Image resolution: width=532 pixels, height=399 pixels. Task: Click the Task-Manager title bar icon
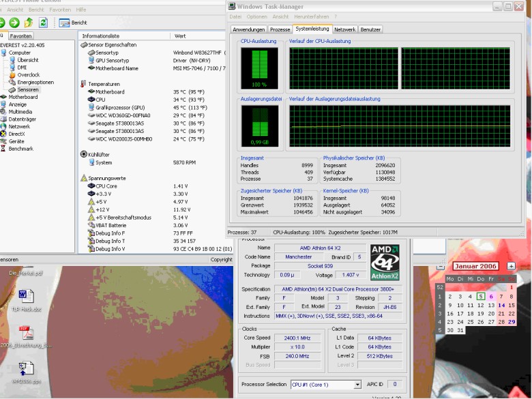coord(232,6)
